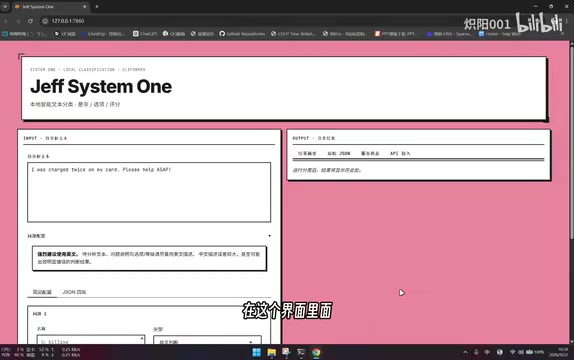Go back with the browser back arrow
Screen dimensions: 574x360
[x=6, y=21]
